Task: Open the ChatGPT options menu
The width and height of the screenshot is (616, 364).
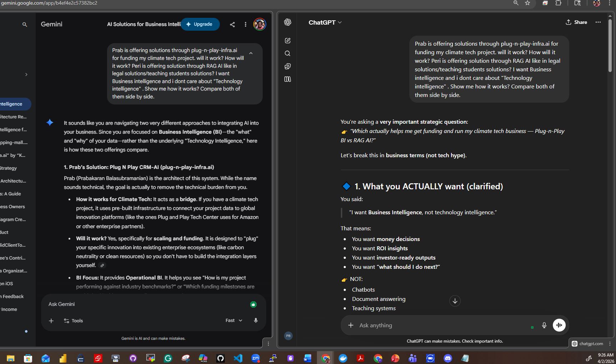Action: click(x=598, y=22)
